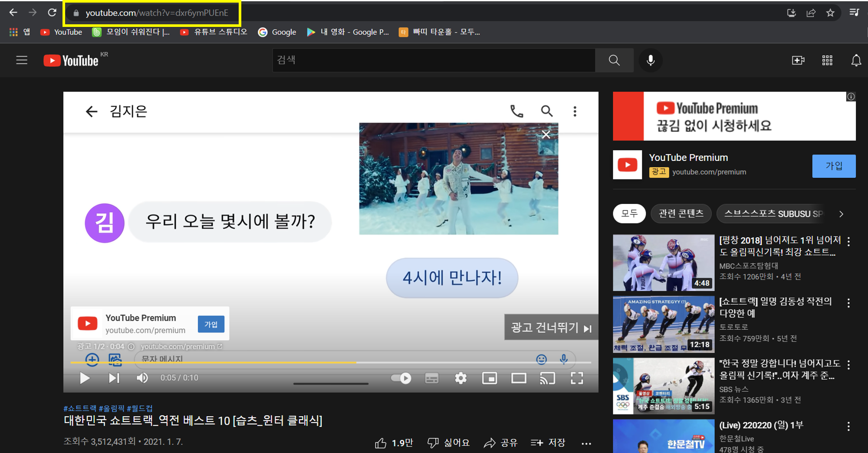Open the 평창 2018 쇼트트랙 video thumbnail
Viewport: 868px width, 453px height.
pos(664,263)
